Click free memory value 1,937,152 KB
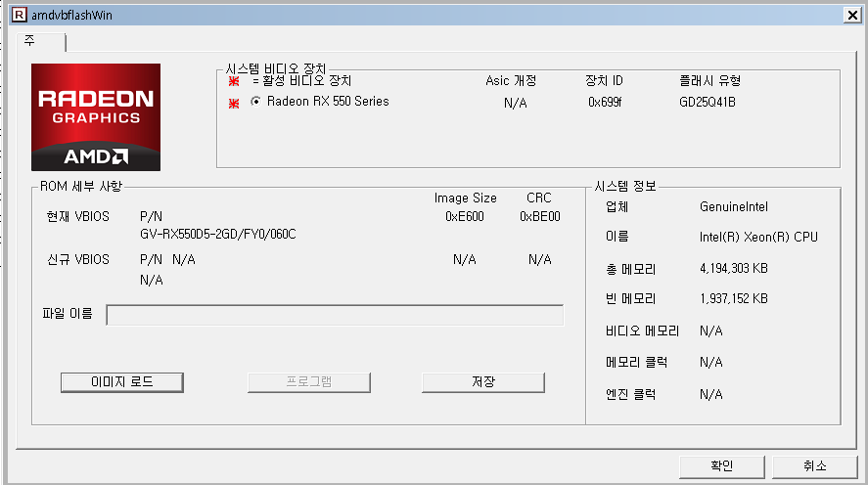The image size is (868, 485). click(x=734, y=298)
